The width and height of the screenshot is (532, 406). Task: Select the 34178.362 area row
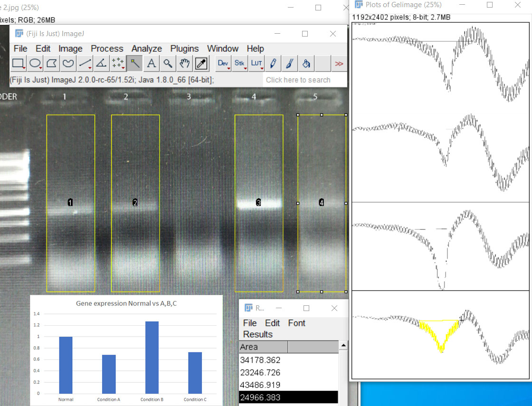(x=289, y=360)
